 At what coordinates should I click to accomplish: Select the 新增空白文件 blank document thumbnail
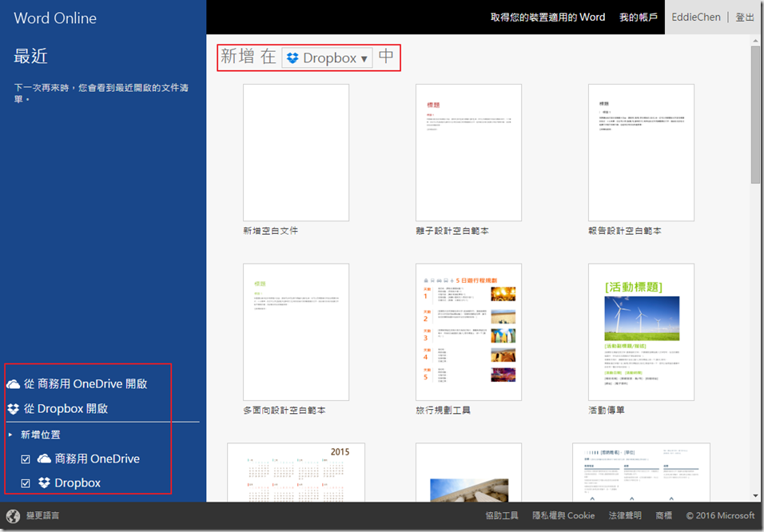[x=296, y=153]
